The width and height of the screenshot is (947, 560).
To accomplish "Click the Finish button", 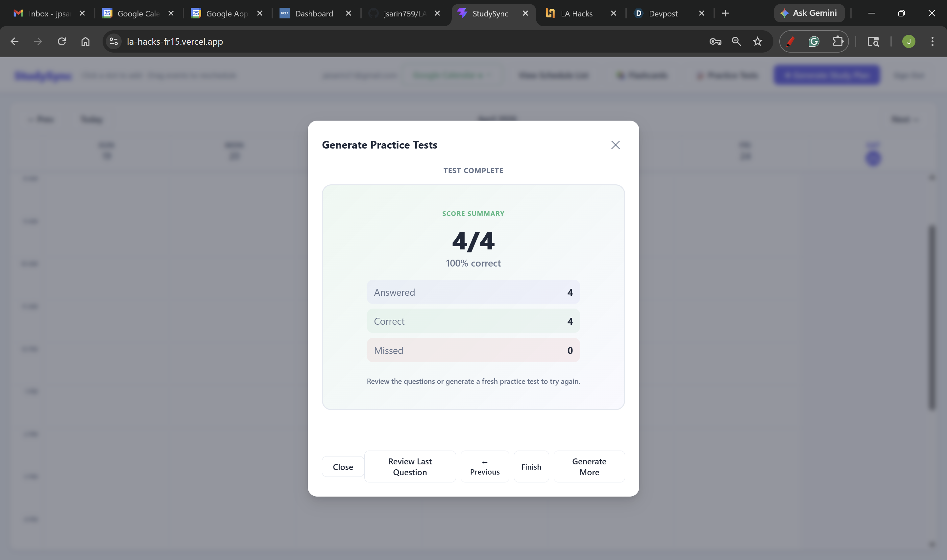I will [531, 467].
